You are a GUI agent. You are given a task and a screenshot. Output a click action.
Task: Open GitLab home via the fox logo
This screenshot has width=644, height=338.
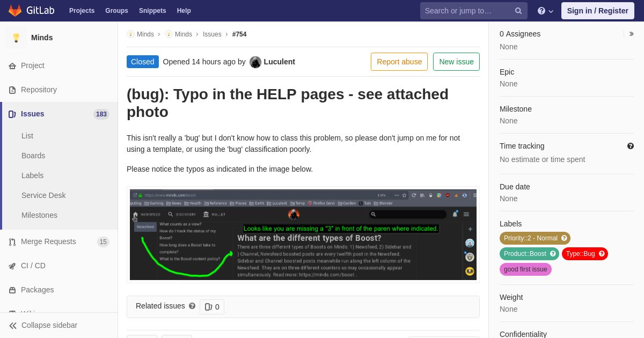[15, 11]
